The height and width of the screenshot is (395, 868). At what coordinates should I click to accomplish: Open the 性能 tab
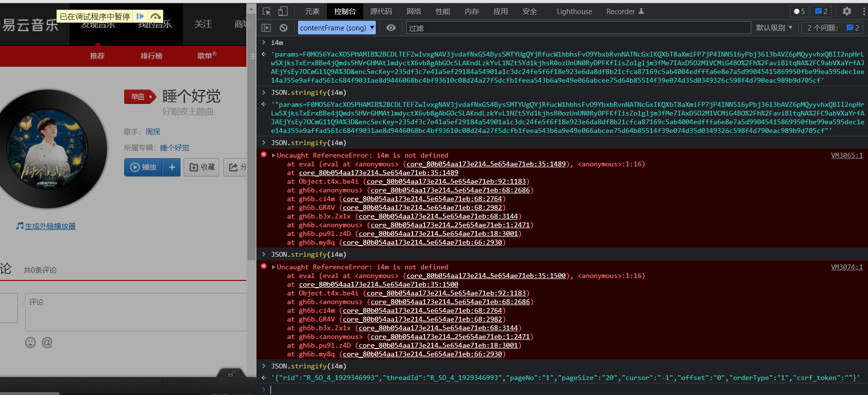click(443, 11)
